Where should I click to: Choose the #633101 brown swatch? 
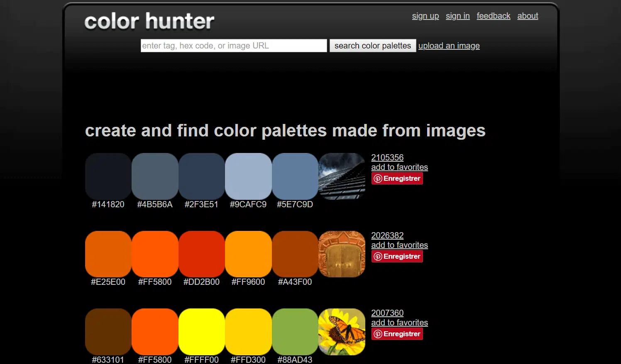click(x=108, y=332)
